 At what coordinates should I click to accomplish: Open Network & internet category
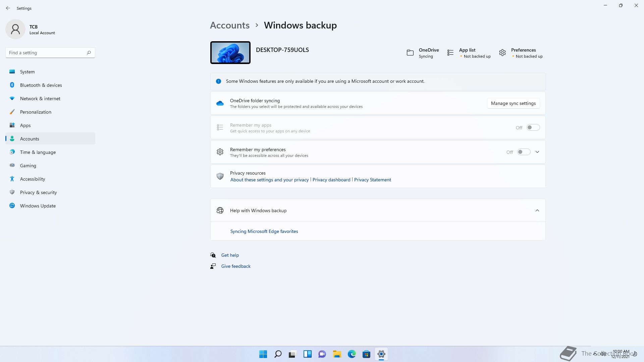click(50, 99)
